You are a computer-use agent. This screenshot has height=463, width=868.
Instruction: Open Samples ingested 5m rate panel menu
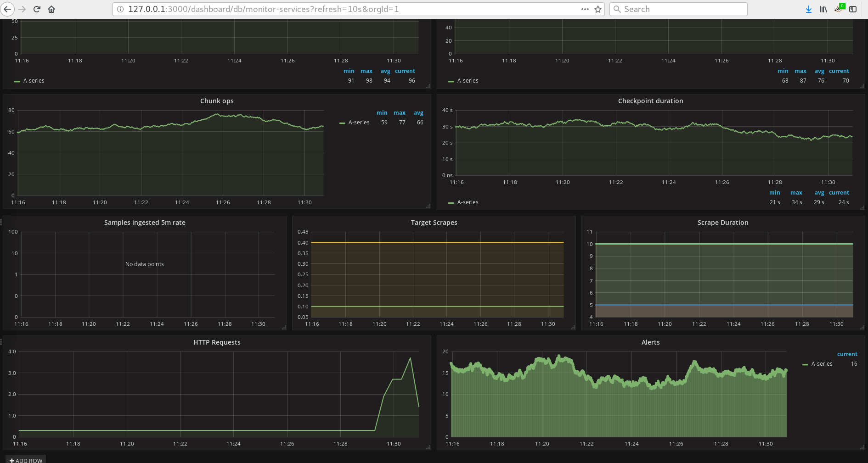[x=145, y=223]
